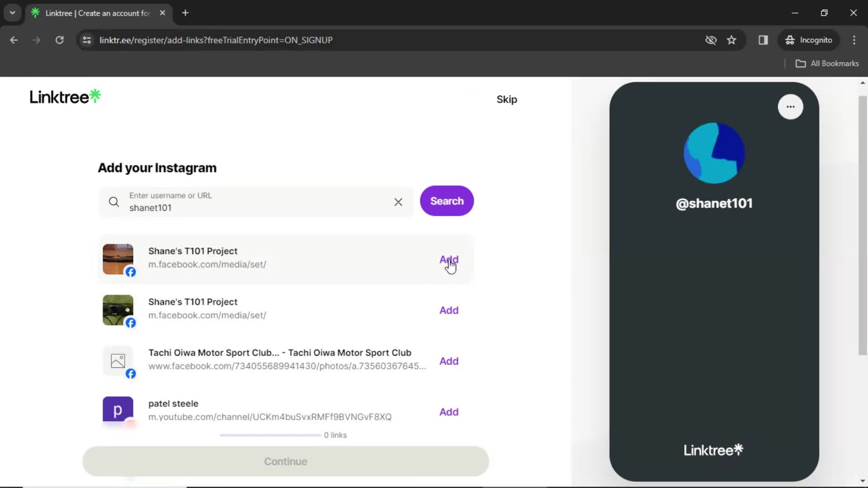Add the second Shane's T101 Project link
This screenshot has width=868, height=488.
449,310
